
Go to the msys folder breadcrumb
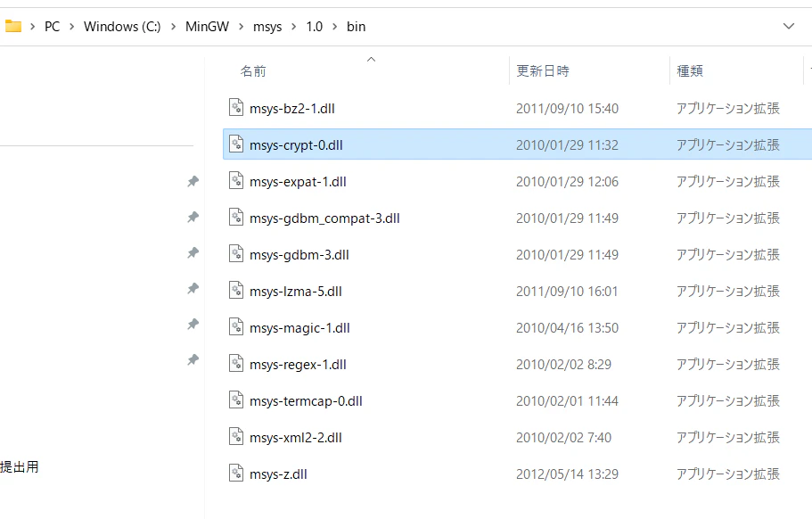(x=267, y=27)
